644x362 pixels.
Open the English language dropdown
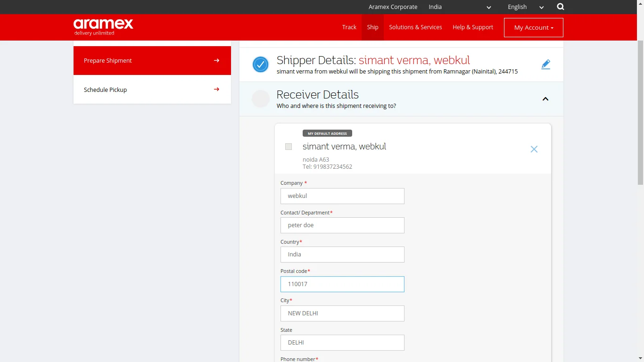pos(526,7)
